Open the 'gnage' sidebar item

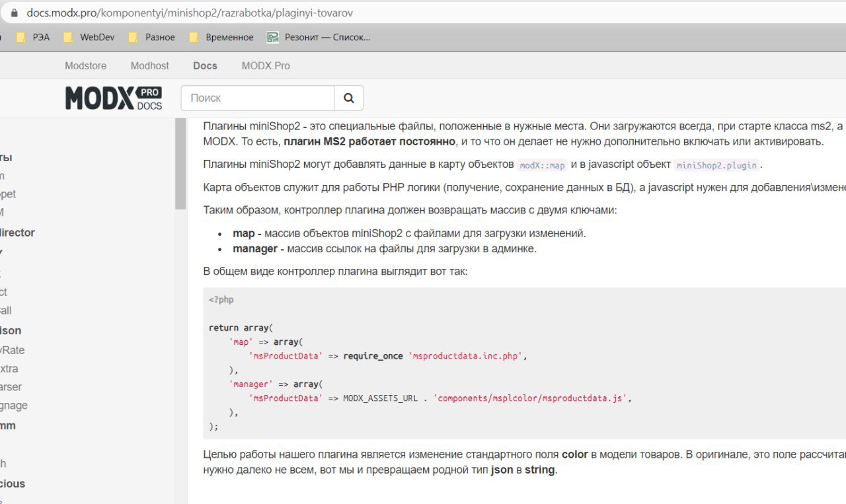tap(14, 406)
